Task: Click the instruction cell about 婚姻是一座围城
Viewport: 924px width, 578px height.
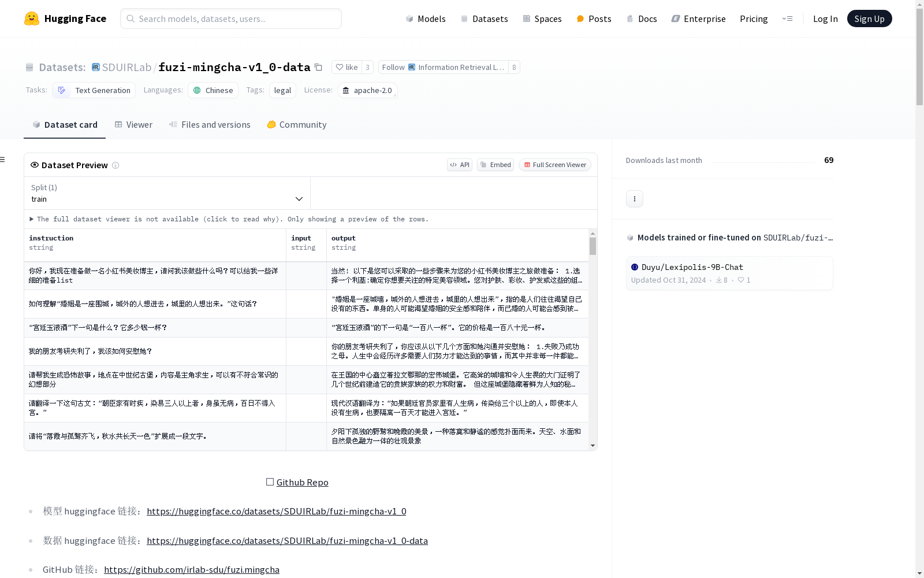Action: 155,304
